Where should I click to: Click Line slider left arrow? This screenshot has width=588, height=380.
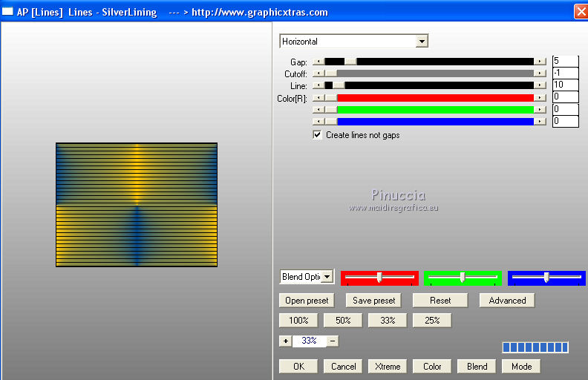click(x=318, y=85)
